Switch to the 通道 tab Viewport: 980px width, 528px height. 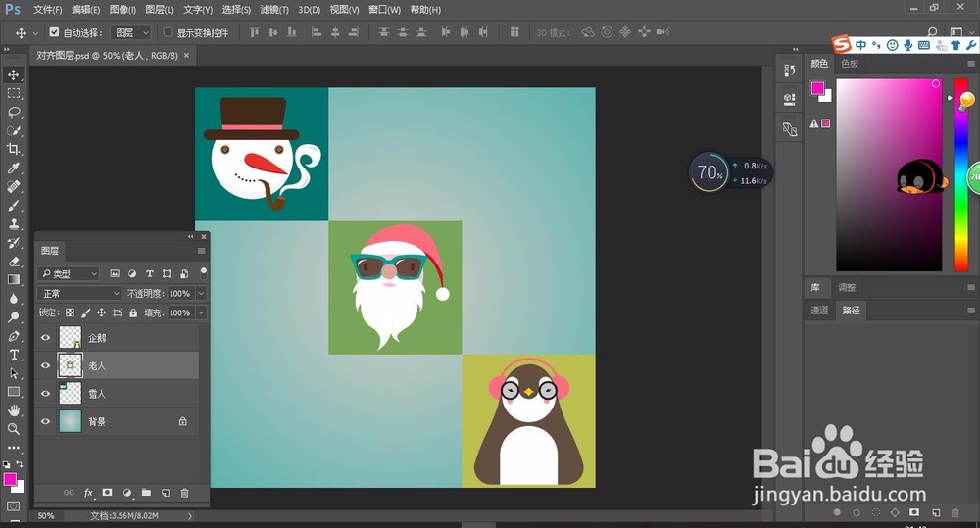[819, 310]
